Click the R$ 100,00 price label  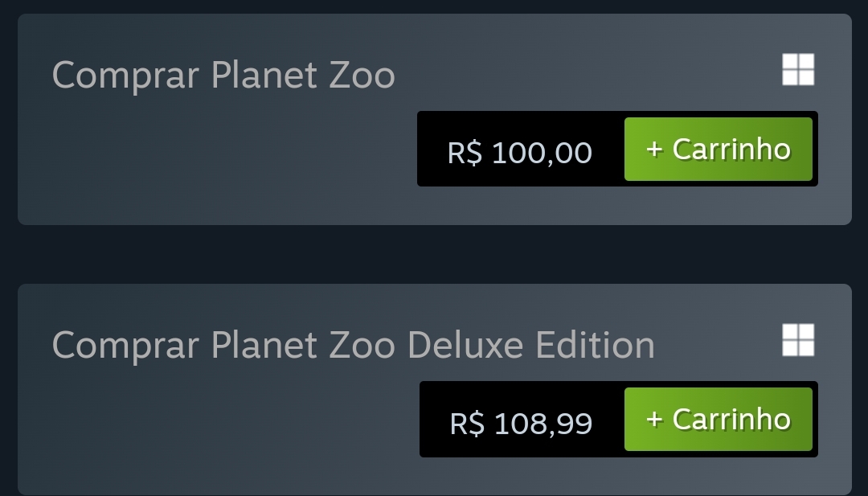point(519,152)
